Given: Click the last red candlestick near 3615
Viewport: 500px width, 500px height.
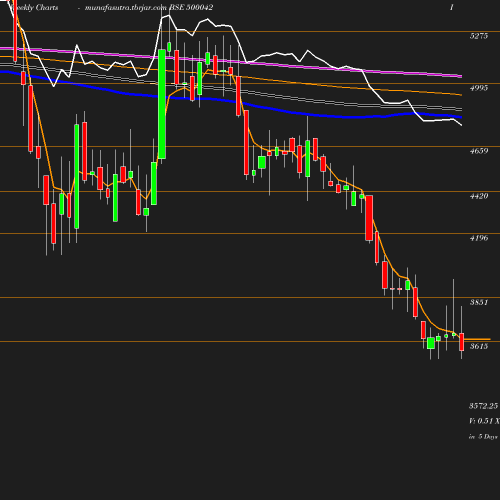Looking at the screenshot, I should tap(462, 342).
